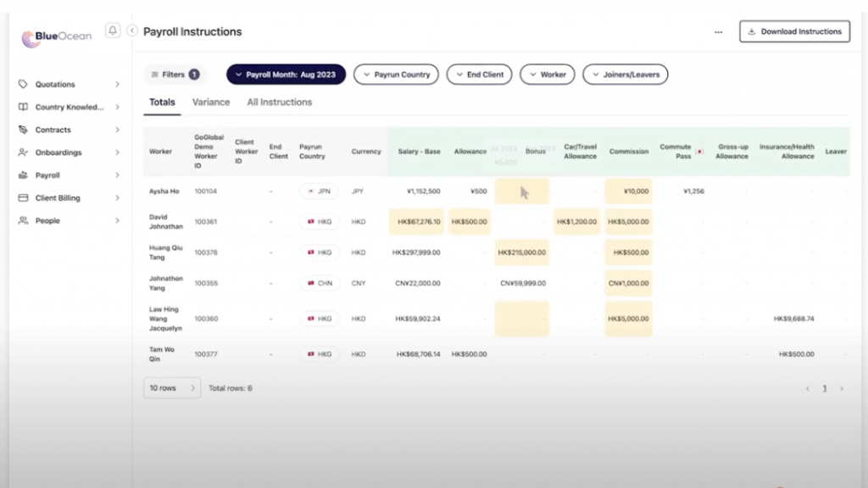The width and height of the screenshot is (868, 488).
Task: Open the Joiners/Leavers filter dropdown
Action: pos(625,75)
